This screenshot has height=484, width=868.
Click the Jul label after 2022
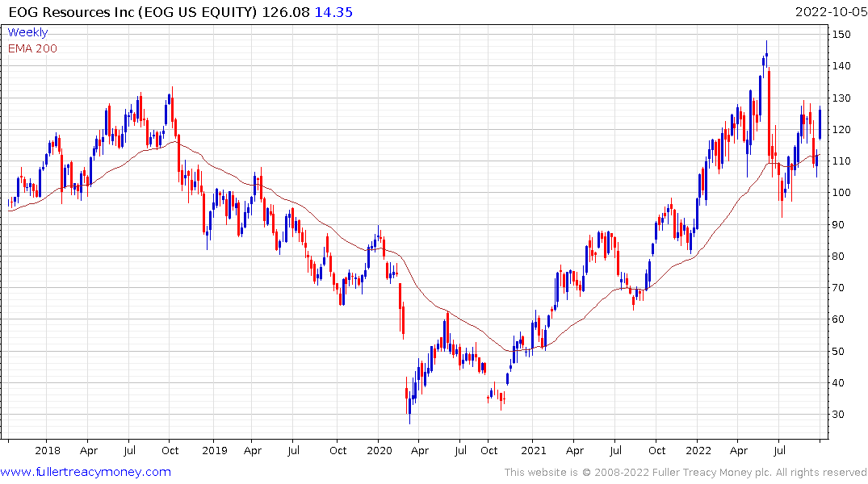click(x=779, y=450)
